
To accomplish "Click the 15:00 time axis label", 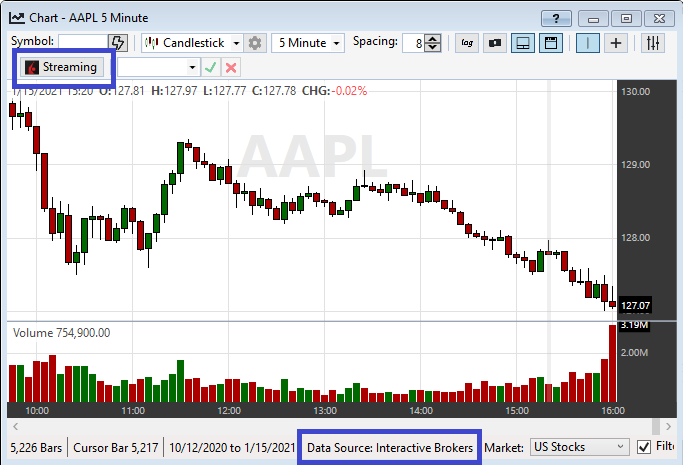I will [x=517, y=411].
